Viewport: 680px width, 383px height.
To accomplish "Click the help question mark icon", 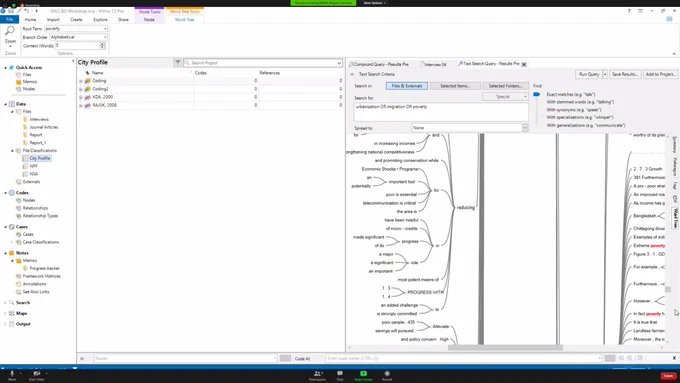I will point(629,11).
